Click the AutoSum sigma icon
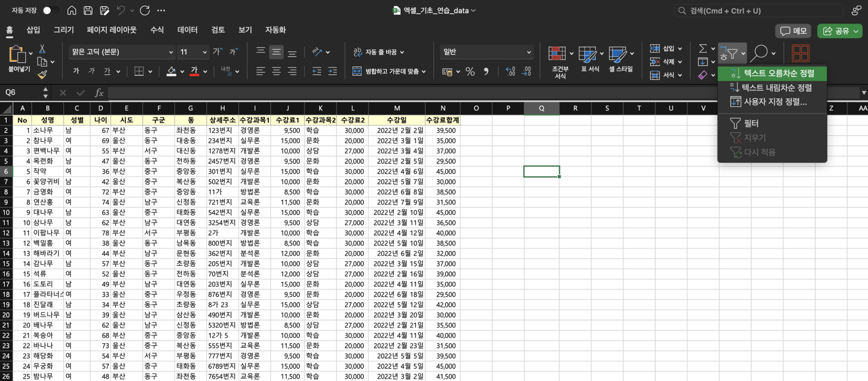Image resolution: width=868 pixels, height=381 pixels. [x=703, y=49]
